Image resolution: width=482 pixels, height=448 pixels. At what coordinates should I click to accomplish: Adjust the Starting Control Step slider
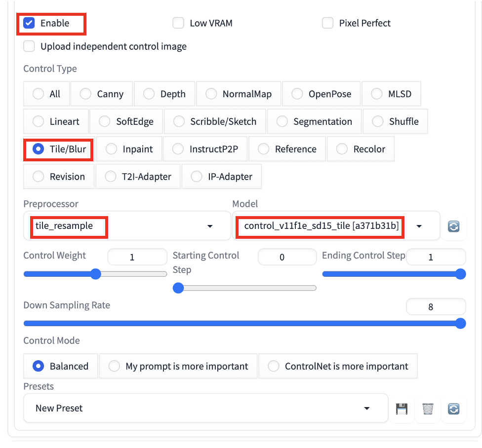[x=244, y=288]
